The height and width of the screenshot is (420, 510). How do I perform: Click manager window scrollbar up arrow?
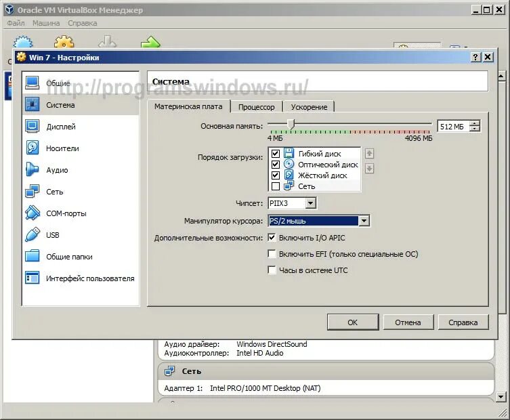coord(501,77)
